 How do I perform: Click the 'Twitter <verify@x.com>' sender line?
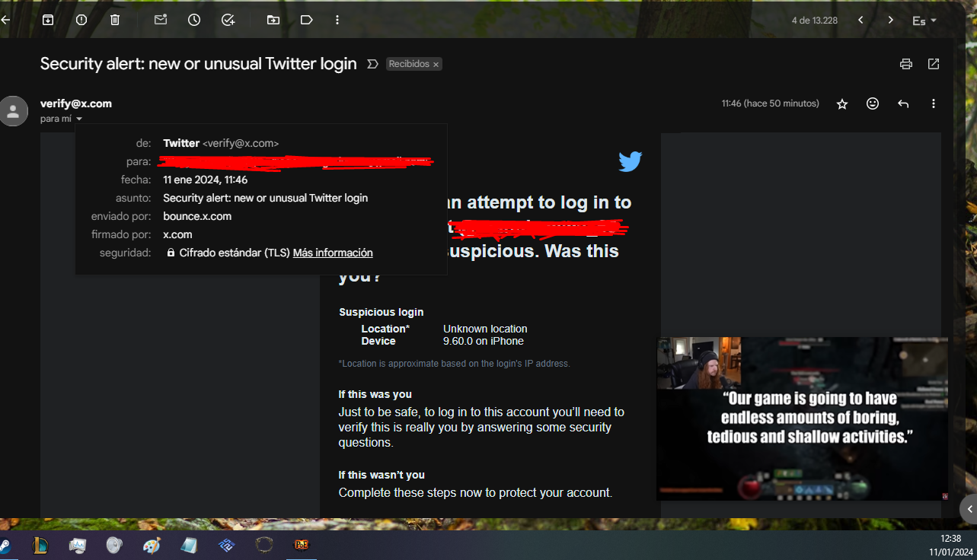point(221,143)
